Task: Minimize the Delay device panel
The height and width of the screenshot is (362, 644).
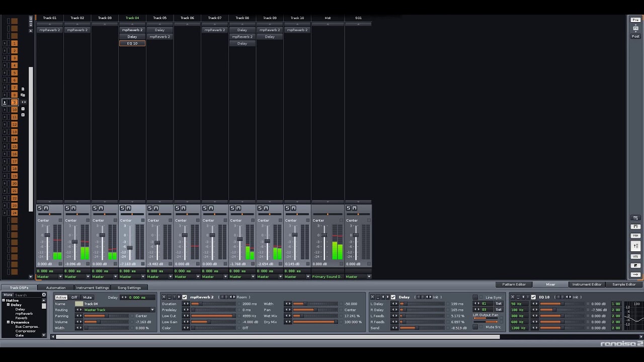Action: pos(377,297)
